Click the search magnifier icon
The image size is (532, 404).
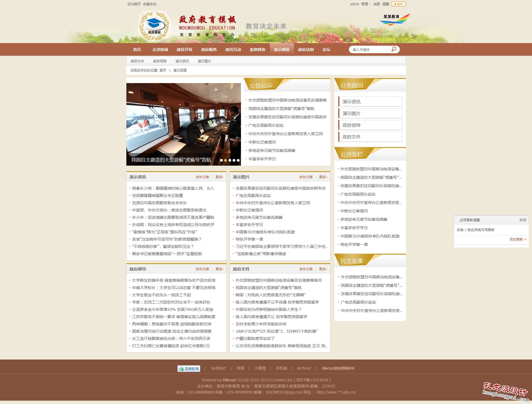click(394, 49)
